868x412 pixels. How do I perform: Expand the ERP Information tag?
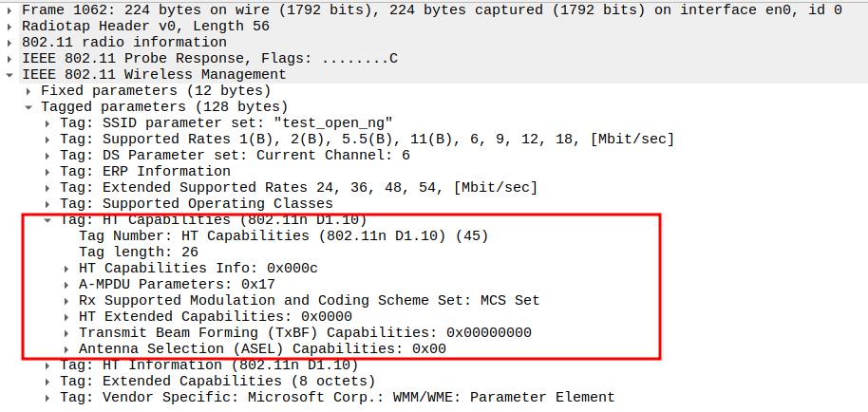(48, 171)
